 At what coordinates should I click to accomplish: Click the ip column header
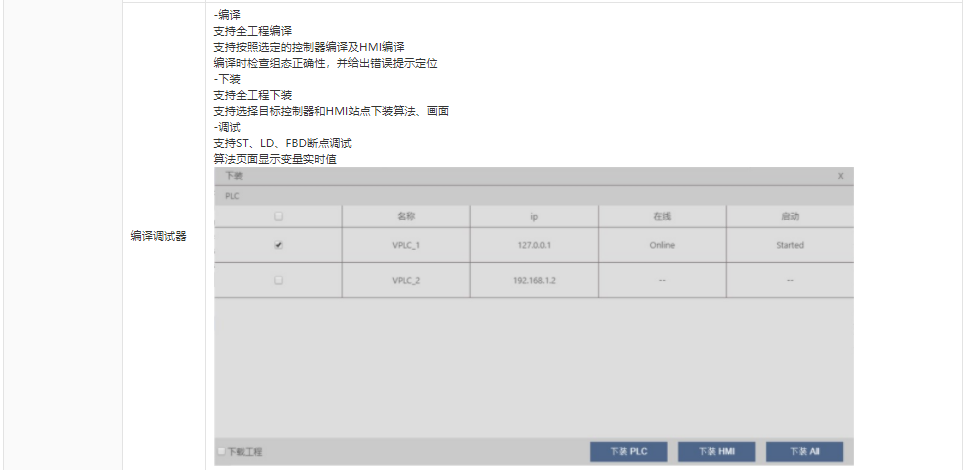tap(534, 216)
